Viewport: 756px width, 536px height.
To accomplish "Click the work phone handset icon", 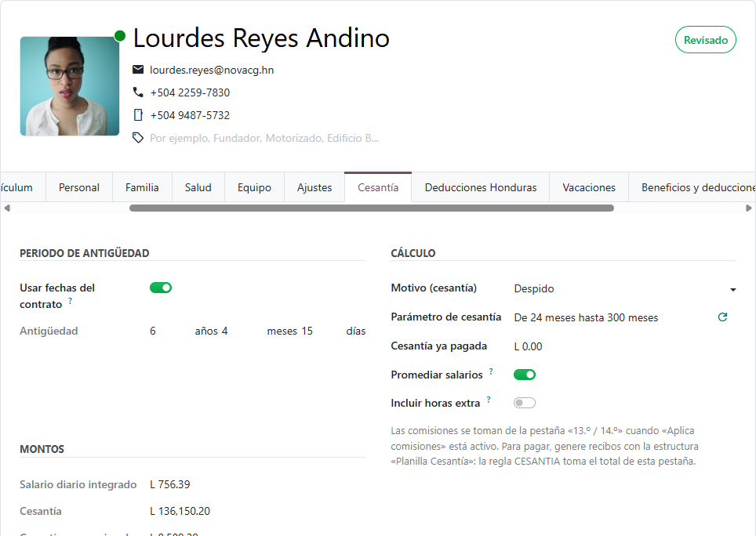I will pyautogui.click(x=138, y=92).
